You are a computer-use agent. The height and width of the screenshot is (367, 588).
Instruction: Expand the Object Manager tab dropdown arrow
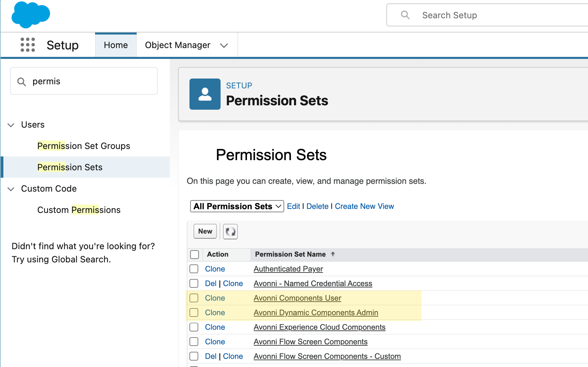coord(224,45)
